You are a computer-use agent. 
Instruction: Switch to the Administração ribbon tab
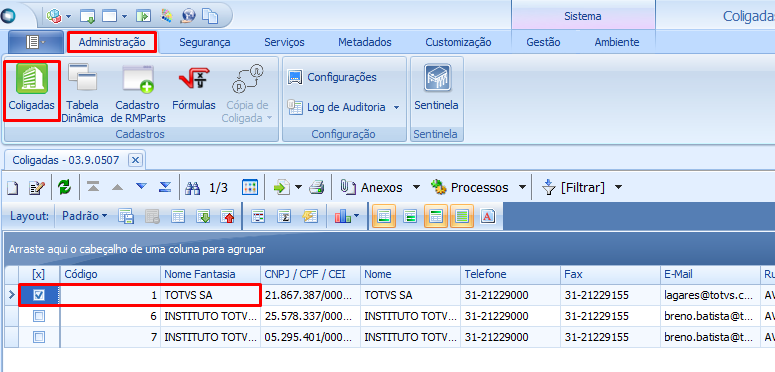112,42
